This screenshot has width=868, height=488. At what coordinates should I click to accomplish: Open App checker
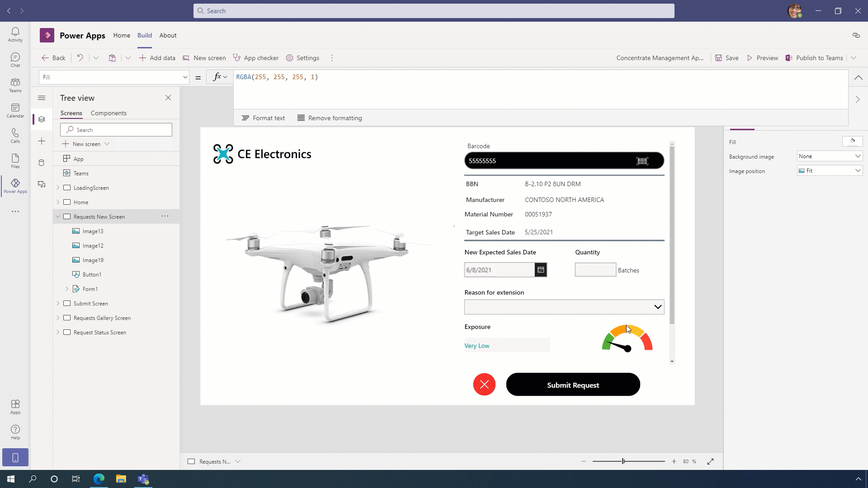256,58
